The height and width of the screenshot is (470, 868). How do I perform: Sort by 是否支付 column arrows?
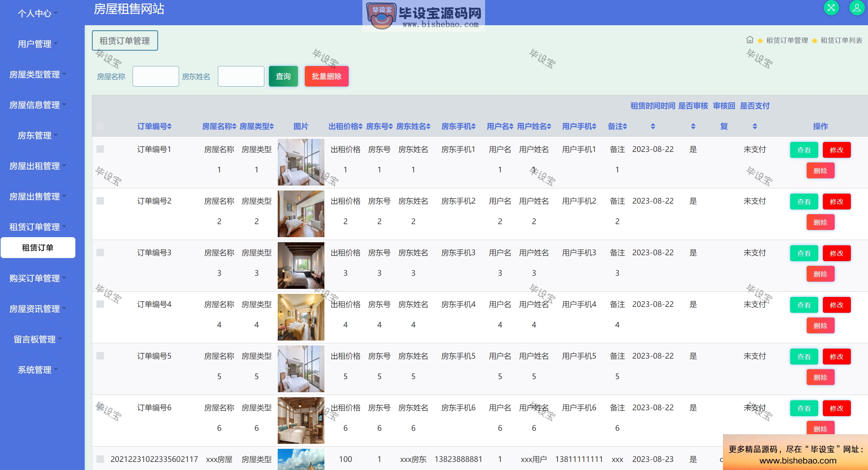(755, 126)
